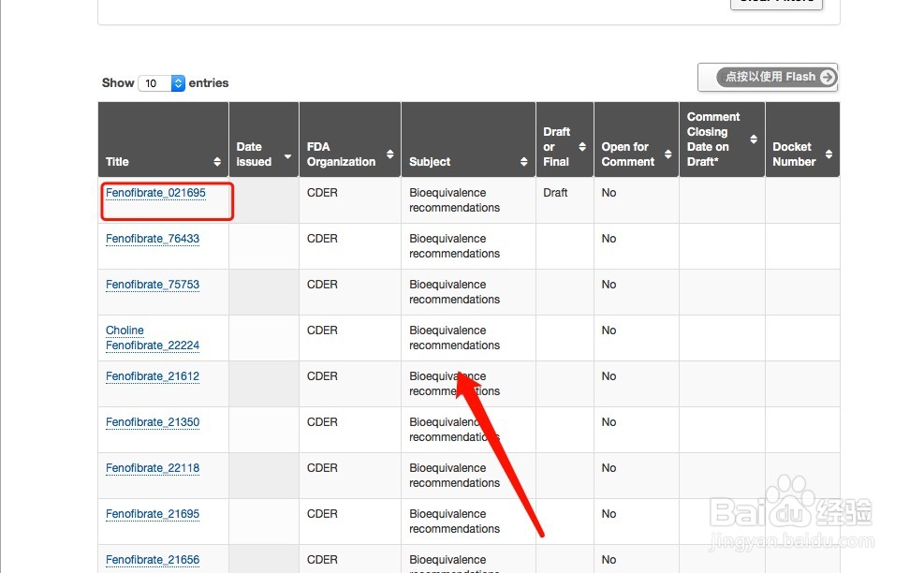Sort by Subject column arrows
Screen dimensions: 924x573
coord(523,162)
